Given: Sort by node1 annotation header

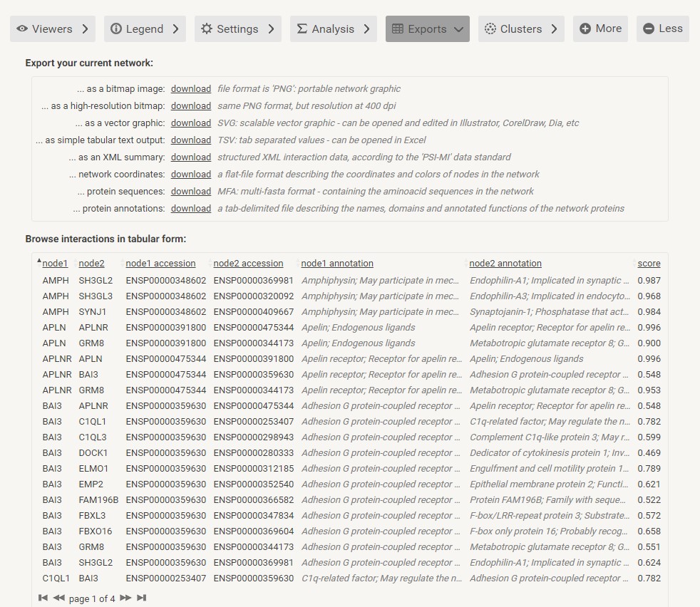Looking at the screenshot, I should (337, 264).
